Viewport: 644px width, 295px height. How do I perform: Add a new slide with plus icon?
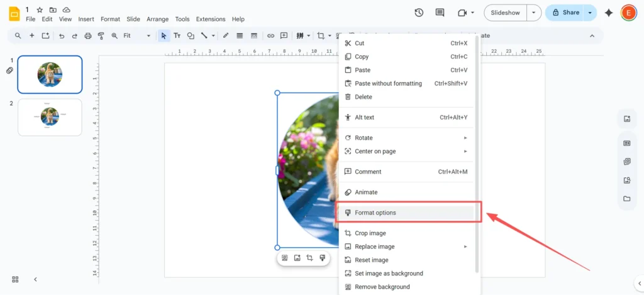(31, 36)
